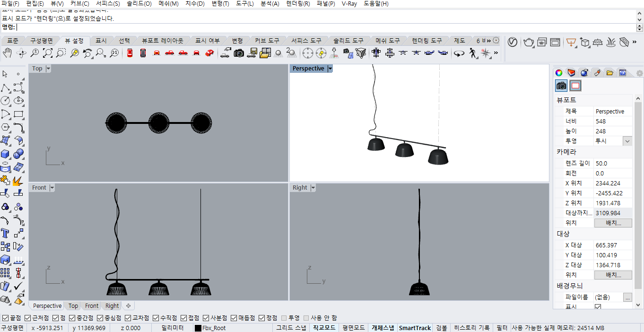
Task: Select the Circle tool in left sidebar
Action: click(x=5, y=100)
